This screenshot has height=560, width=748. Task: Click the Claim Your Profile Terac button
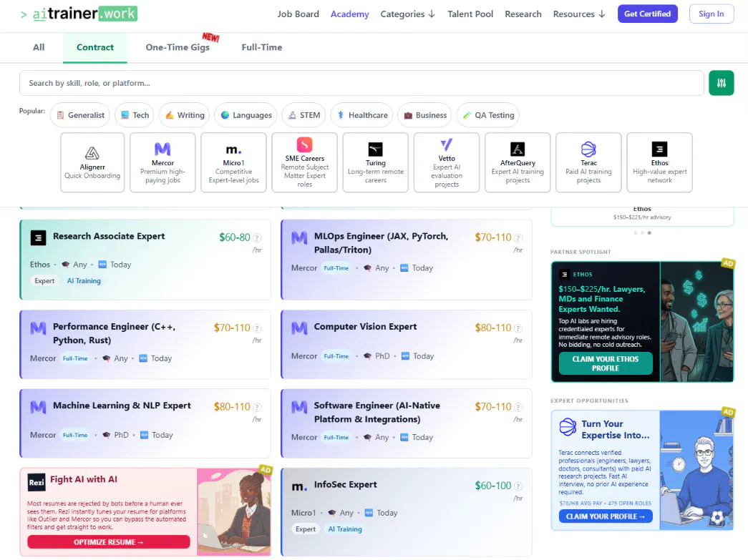point(606,516)
